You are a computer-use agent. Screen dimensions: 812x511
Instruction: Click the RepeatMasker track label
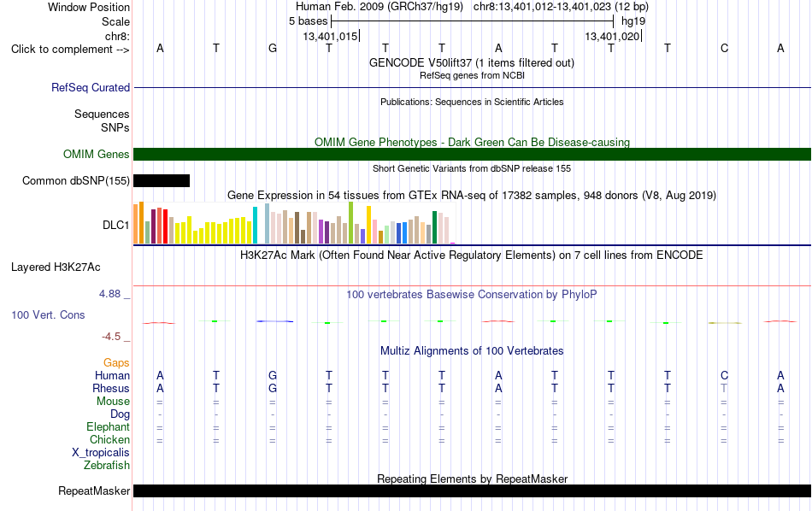[x=94, y=490]
